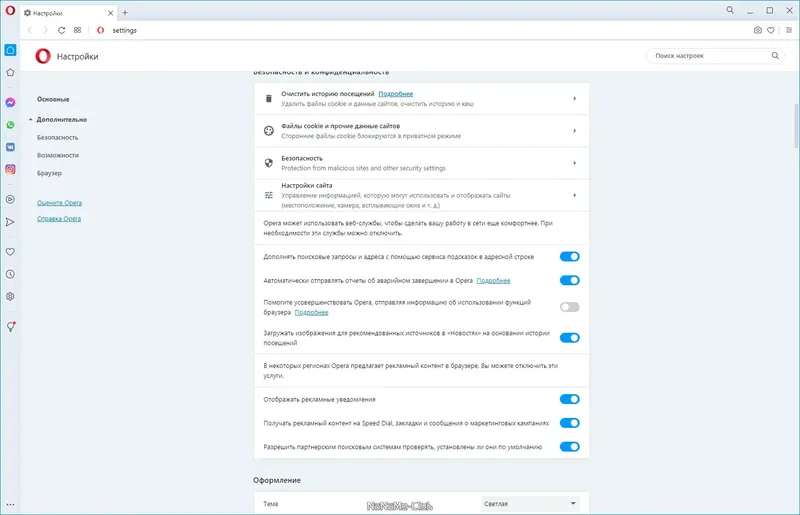Go forward with the forward arrow
The height and width of the screenshot is (515, 800).
(45, 30)
